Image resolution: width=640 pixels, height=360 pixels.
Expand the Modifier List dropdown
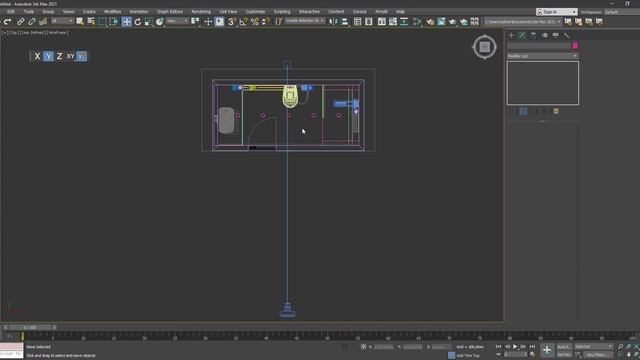pyautogui.click(x=542, y=56)
